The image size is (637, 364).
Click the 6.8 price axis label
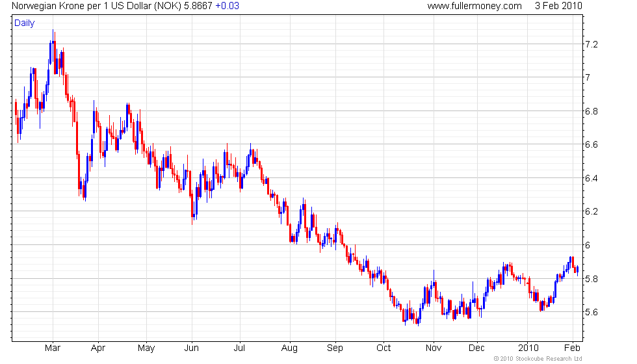coord(591,111)
